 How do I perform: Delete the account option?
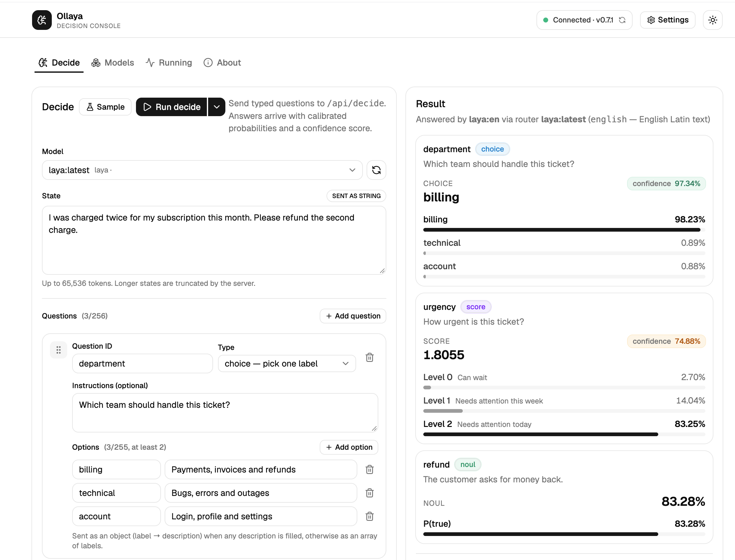coord(370,516)
